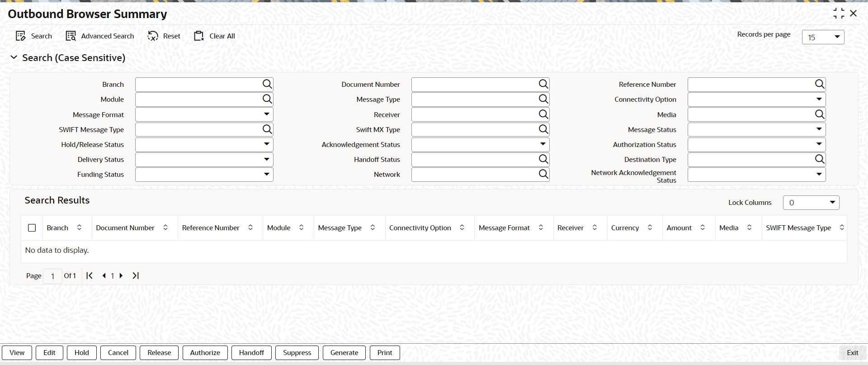This screenshot has width=868, height=365.
Task: Go to first page of results
Action: point(90,275)
